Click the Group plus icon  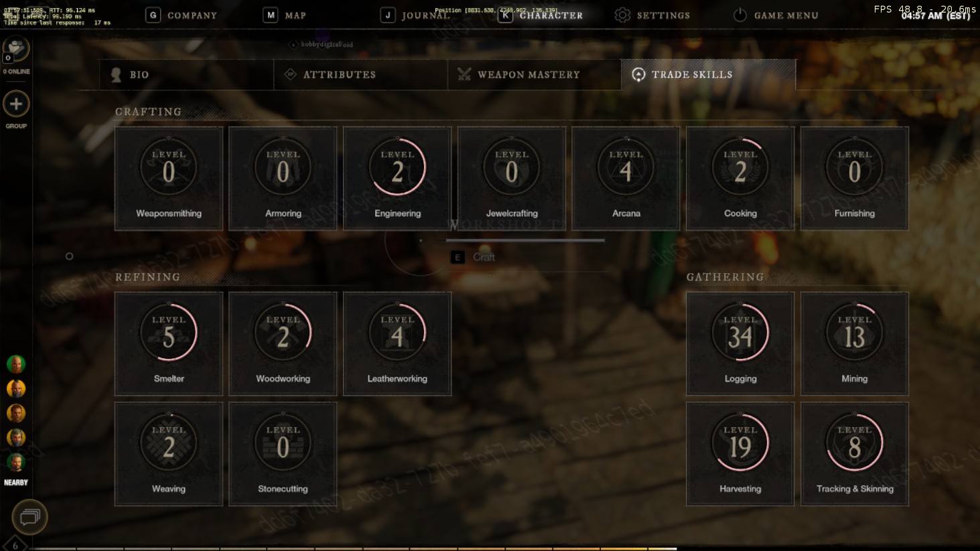tap(16, 104)
